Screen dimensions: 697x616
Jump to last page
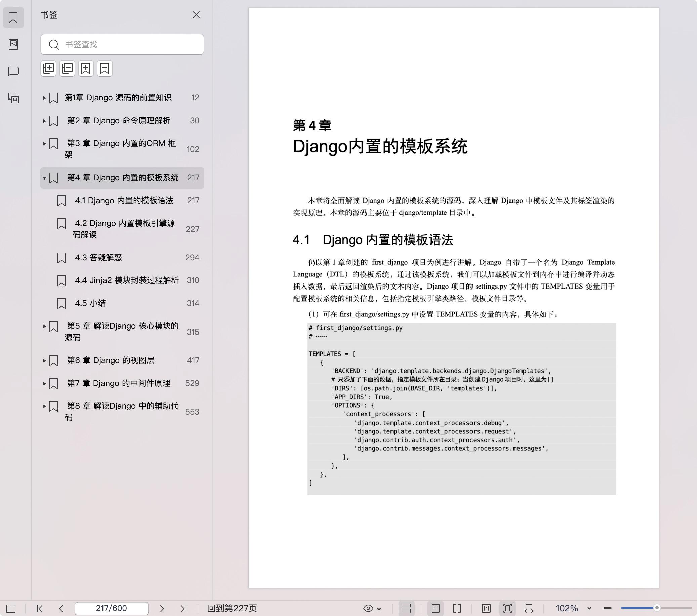183,609
